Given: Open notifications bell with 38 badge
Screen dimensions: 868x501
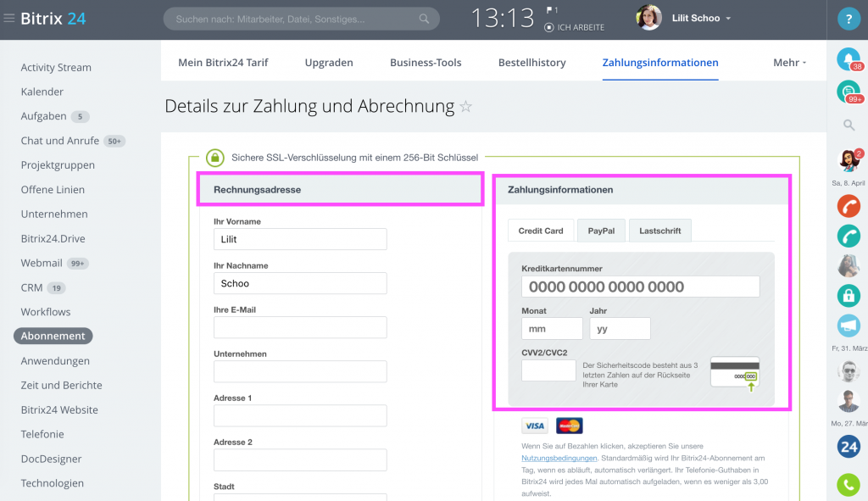Looking at the screenshot, I should pyautogui.click(x=848, y=59).
